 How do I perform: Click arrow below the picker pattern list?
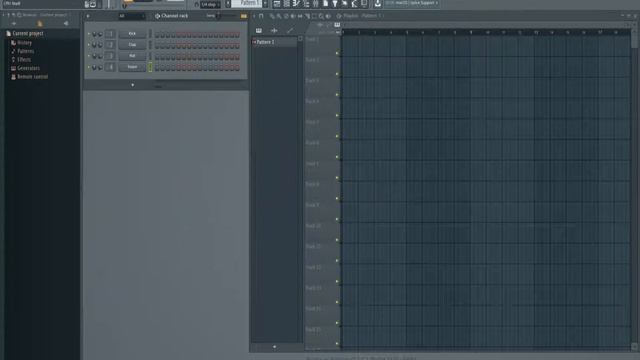pos(274,347)
